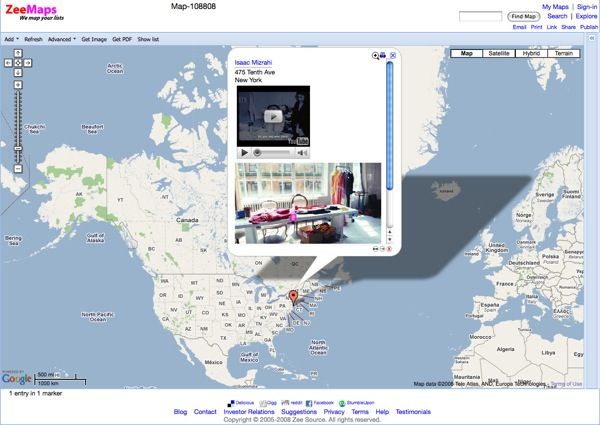Mute the video with the speaker icon

[x=302, y=153]
